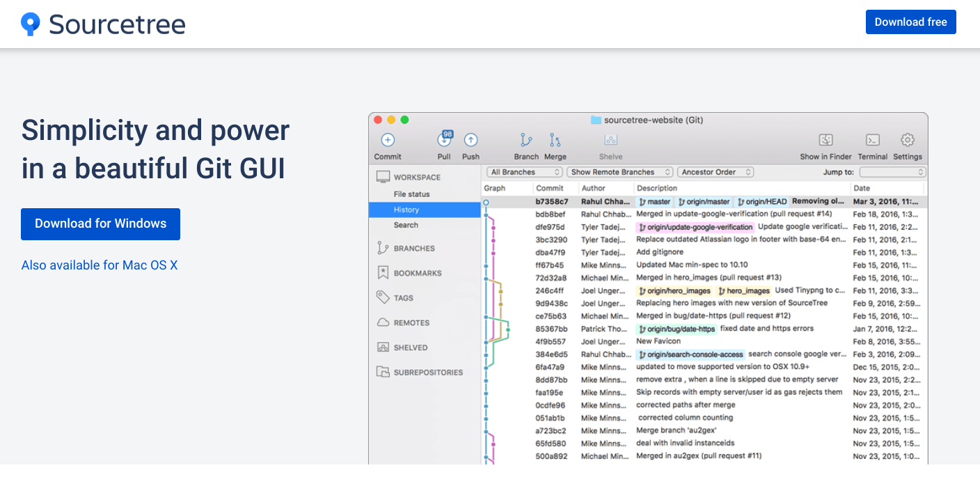Click the Merge icon in toolbar

555,140
